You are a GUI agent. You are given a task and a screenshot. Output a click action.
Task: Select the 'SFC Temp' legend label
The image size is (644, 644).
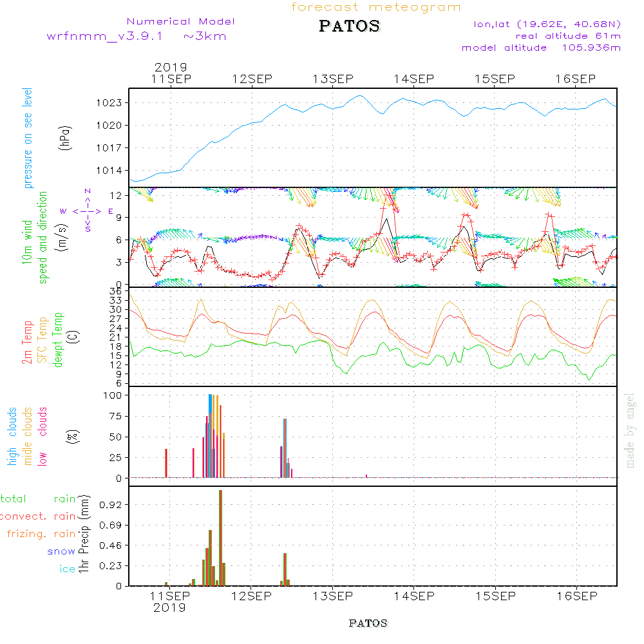(43, 339)
